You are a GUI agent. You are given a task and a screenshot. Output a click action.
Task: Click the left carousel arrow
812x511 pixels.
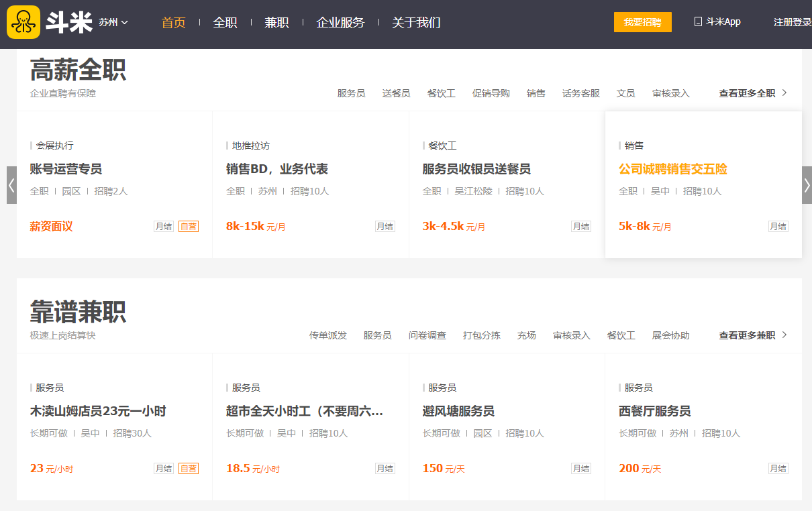(x=11, y=185)
